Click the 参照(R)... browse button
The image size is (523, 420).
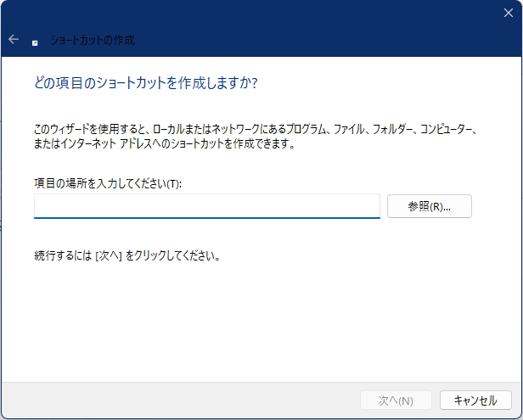pyautogui.click(x=429, y=206)
